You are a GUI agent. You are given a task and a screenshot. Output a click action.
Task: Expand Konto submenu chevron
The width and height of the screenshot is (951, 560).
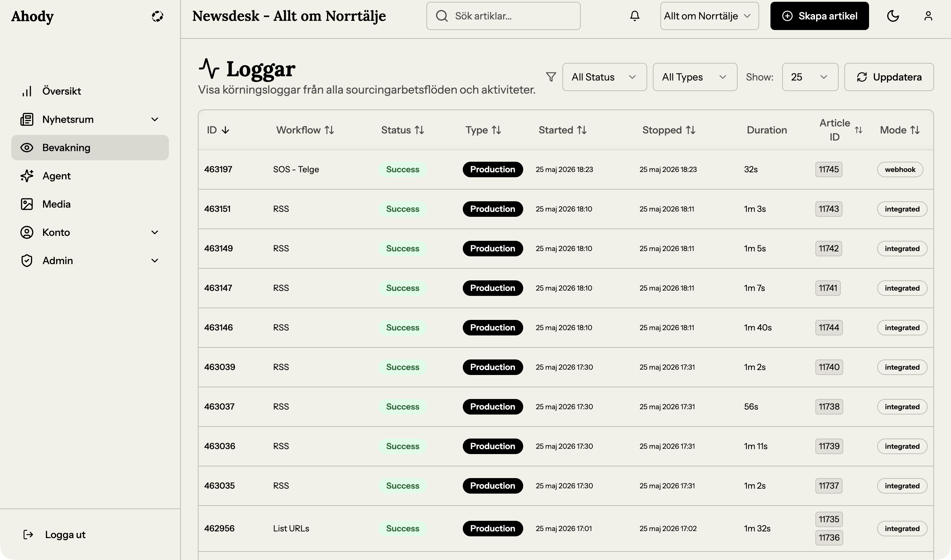[x=154, y=232]
